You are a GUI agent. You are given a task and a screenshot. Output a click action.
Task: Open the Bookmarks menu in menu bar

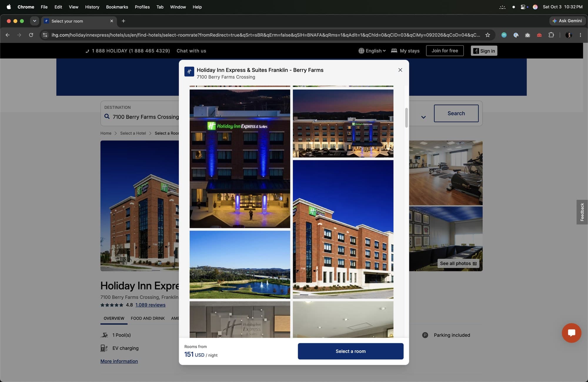tap(117, 7)
